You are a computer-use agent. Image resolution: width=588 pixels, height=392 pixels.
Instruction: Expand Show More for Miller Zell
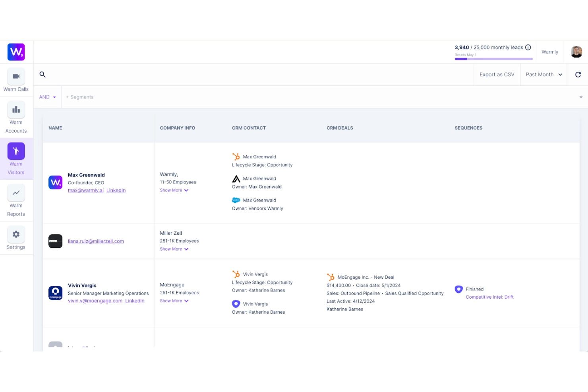coord(174,249)
